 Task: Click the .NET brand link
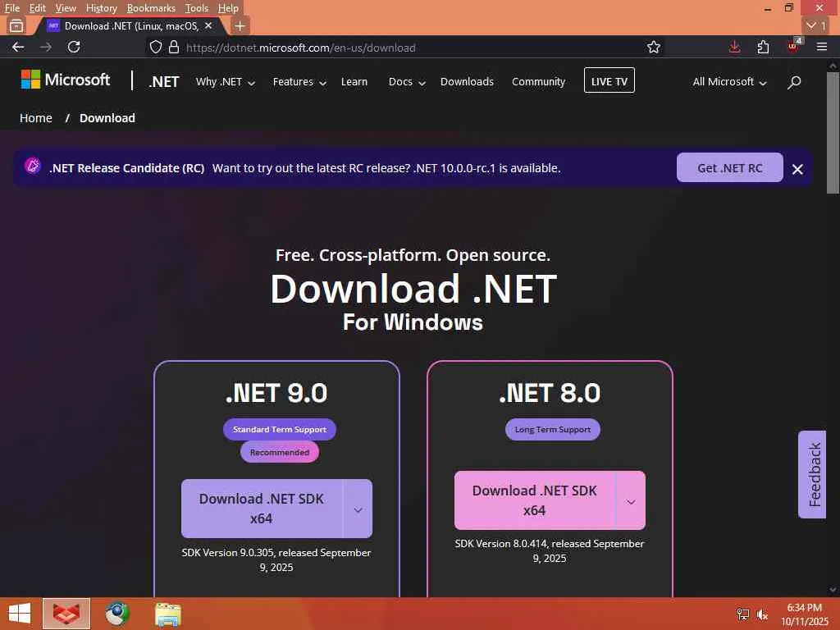tap(164, 82)
